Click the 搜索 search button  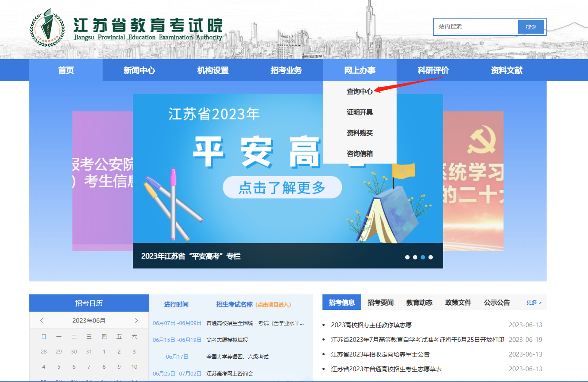[x=531, y=27]
